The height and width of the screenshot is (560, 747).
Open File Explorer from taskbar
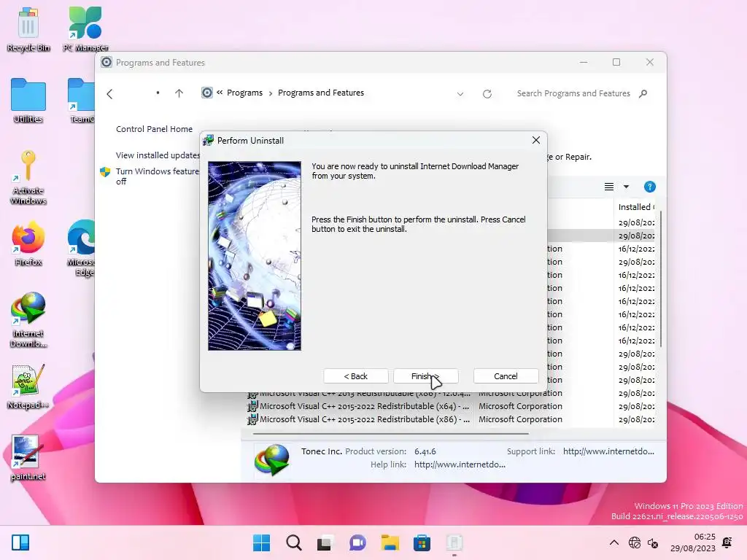[390, 542]
